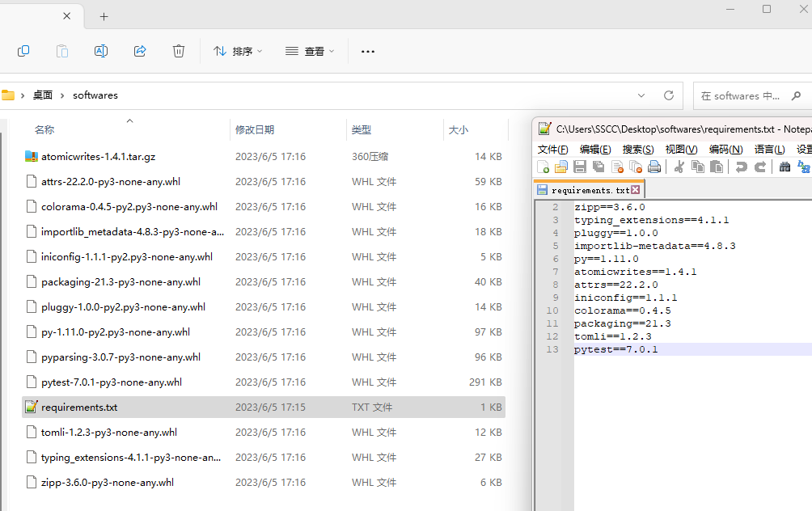Screen dimensions: 812x511
Task: Click Paste icon in Notepad++ toolbar
Action: (717, 167)
